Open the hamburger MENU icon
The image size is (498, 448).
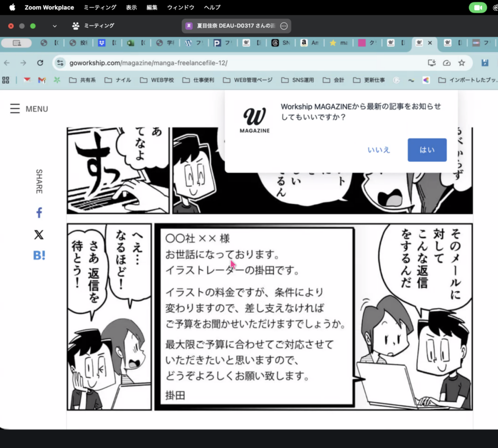tap(15, 109)
